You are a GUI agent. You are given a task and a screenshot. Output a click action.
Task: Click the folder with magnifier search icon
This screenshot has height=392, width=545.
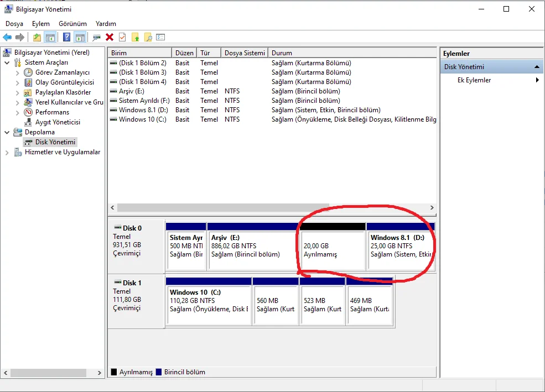click(x=148, y=37)
